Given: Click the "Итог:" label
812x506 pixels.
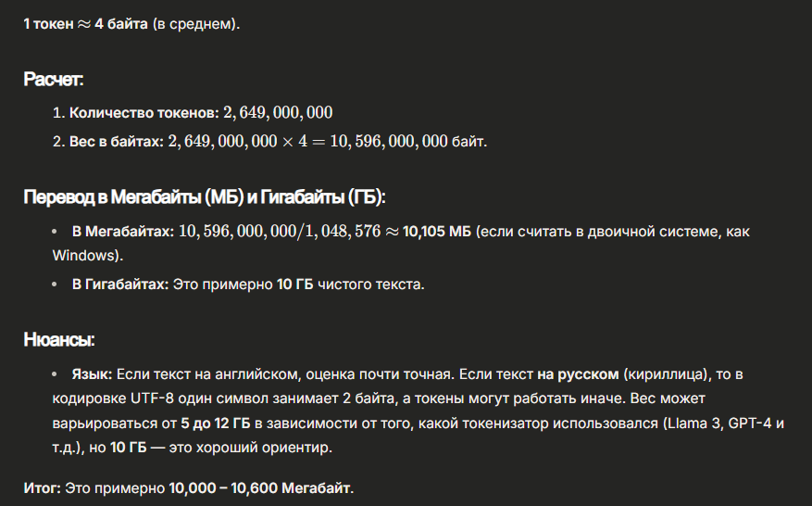Looking at the screenshot, I should pos(42,488).
